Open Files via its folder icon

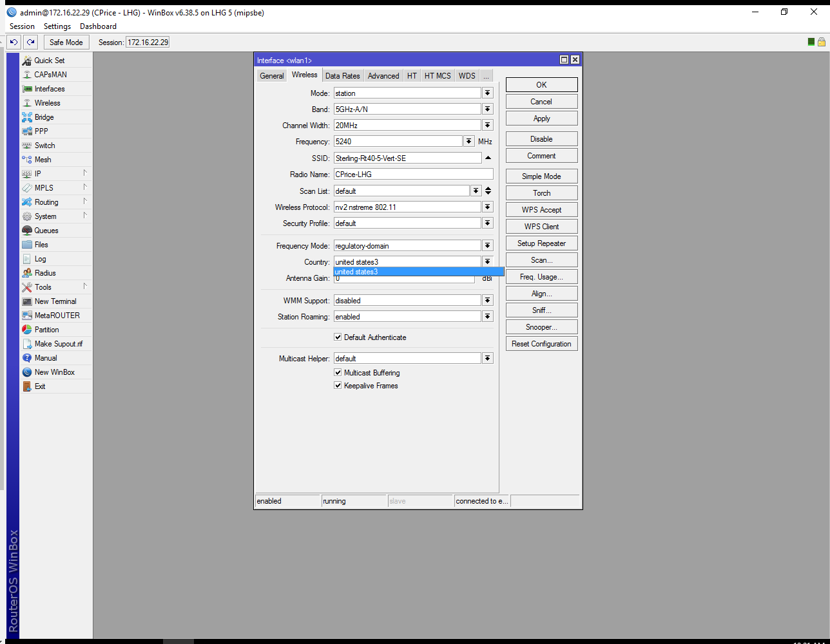pyautogui.click(x=27, y=245)
